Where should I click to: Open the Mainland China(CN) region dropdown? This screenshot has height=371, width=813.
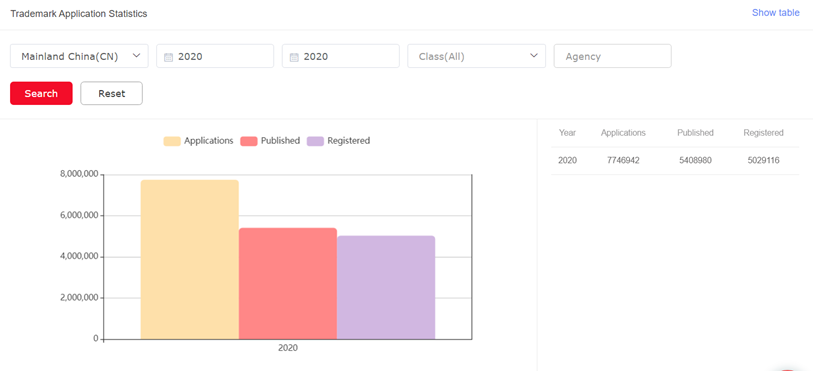79,56
